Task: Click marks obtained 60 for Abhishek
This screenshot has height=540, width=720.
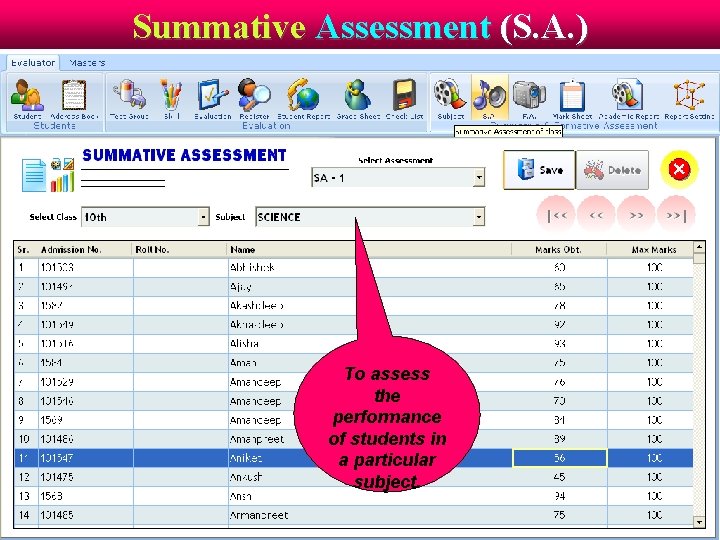Action: coord(559,267)
